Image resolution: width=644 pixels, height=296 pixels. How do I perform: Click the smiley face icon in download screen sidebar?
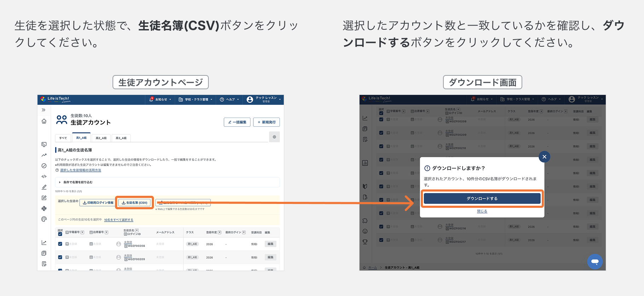(x=365, y=231)
